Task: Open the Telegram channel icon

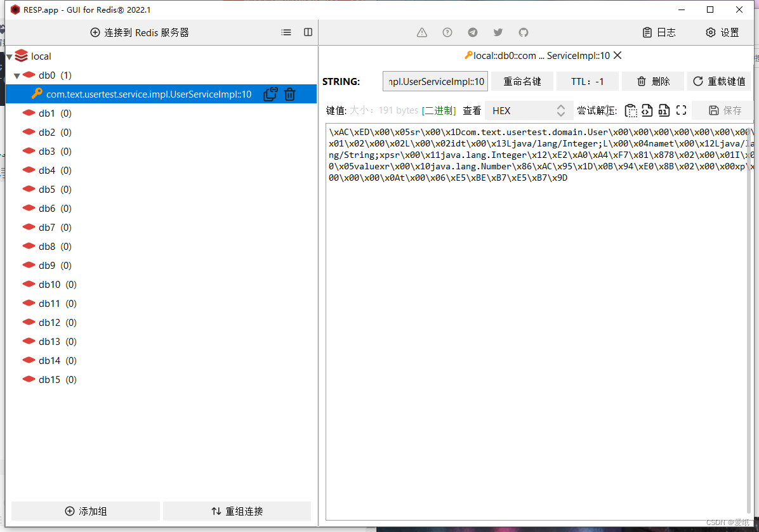Action: (x=472, y=32)
